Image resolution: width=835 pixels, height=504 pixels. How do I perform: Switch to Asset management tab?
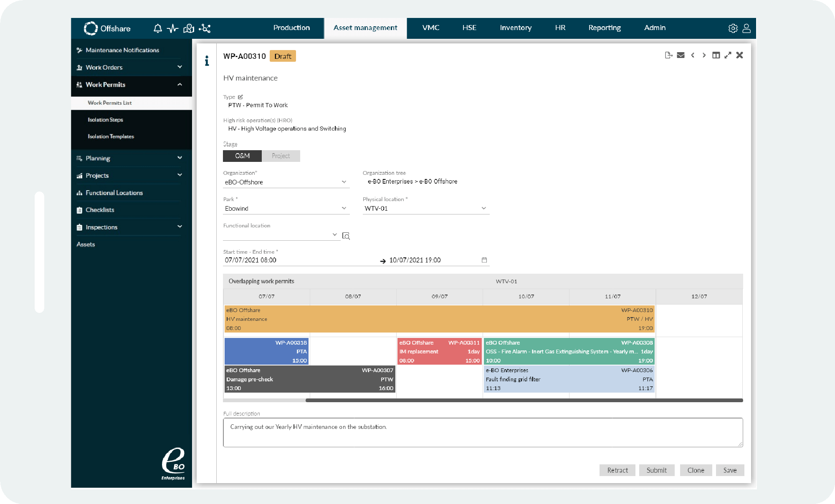tap(365, 28)
